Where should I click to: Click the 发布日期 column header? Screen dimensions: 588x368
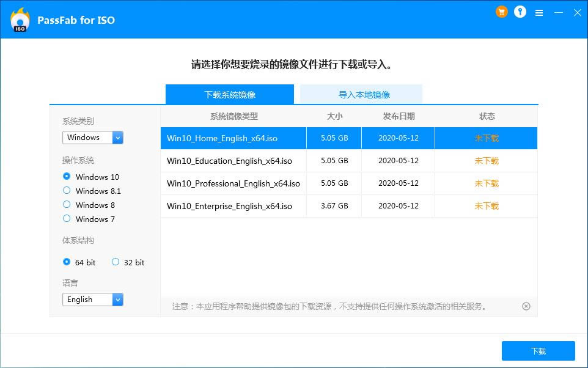pos(399,116)
